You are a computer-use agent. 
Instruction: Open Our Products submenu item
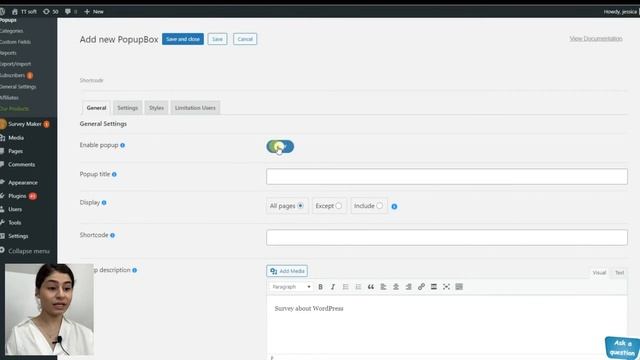(x=14, y=109)
